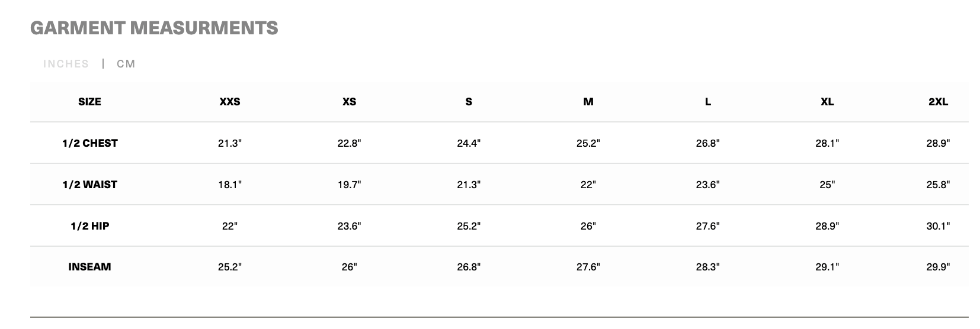Switch measurements to CM units
The height and width of the screenshot is (329, 980).
(x=126, y=64)
